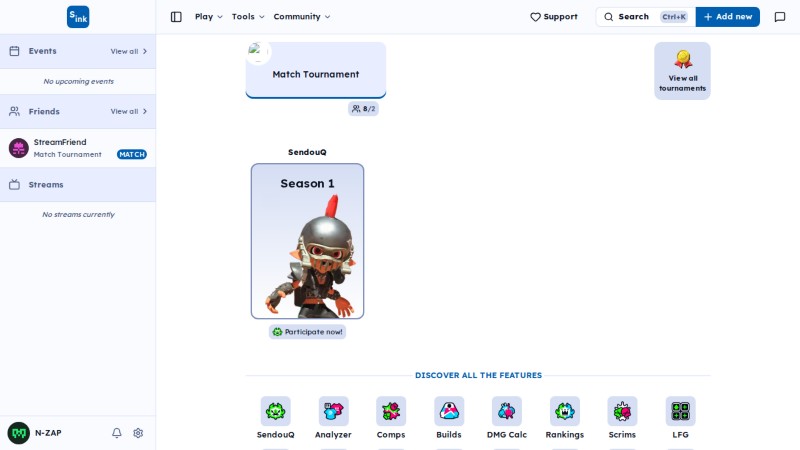Click the Friends section header label
The width and height of the screenshot is (800, 450).
click(x=44, y=111)
